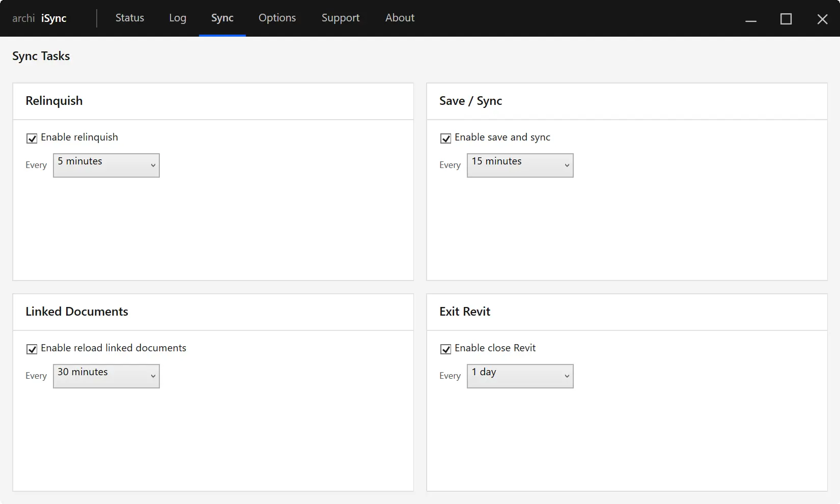Click the Linked Documents section header
Screen dimensions: 840x504
[x=77, y=312]
